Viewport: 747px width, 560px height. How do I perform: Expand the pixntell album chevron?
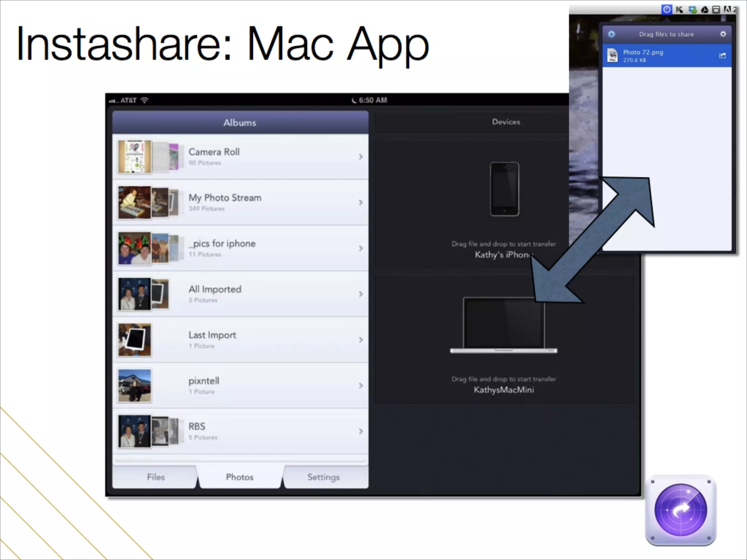(360, 385)
